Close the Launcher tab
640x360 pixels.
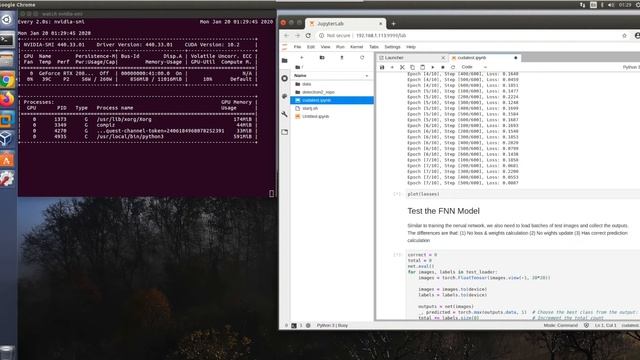443,58
